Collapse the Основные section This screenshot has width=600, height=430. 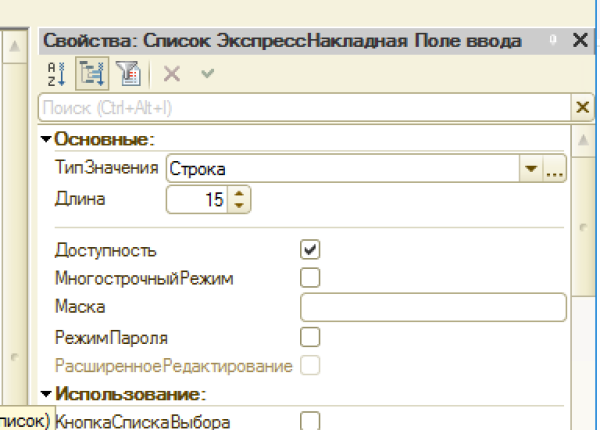(x=46, y=139)
